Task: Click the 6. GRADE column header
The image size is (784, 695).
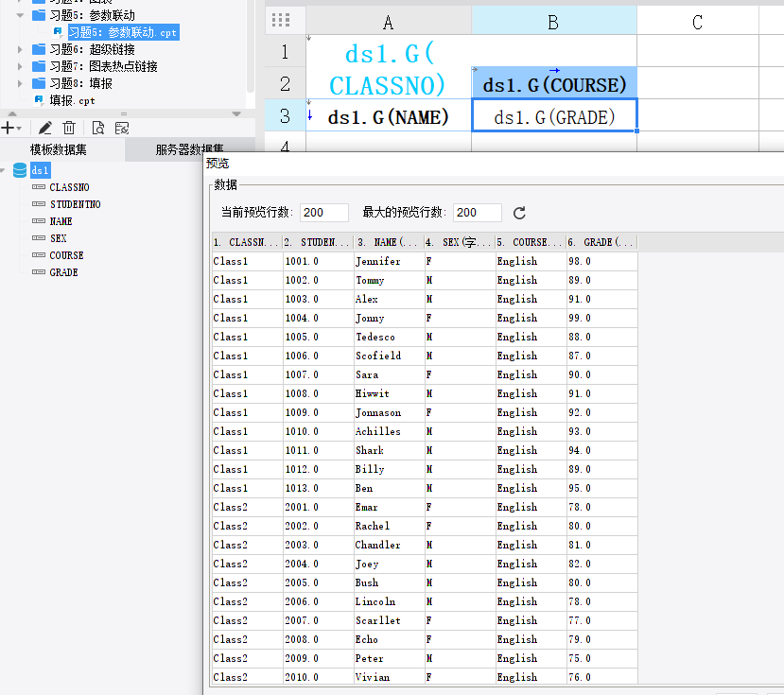Action: click(x=601, y=242)
